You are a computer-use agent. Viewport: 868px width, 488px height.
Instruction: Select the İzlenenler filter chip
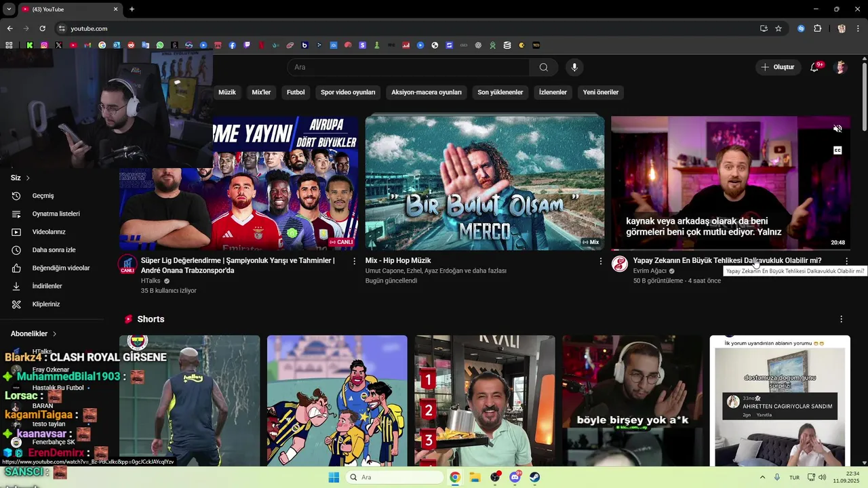point(553,92)
